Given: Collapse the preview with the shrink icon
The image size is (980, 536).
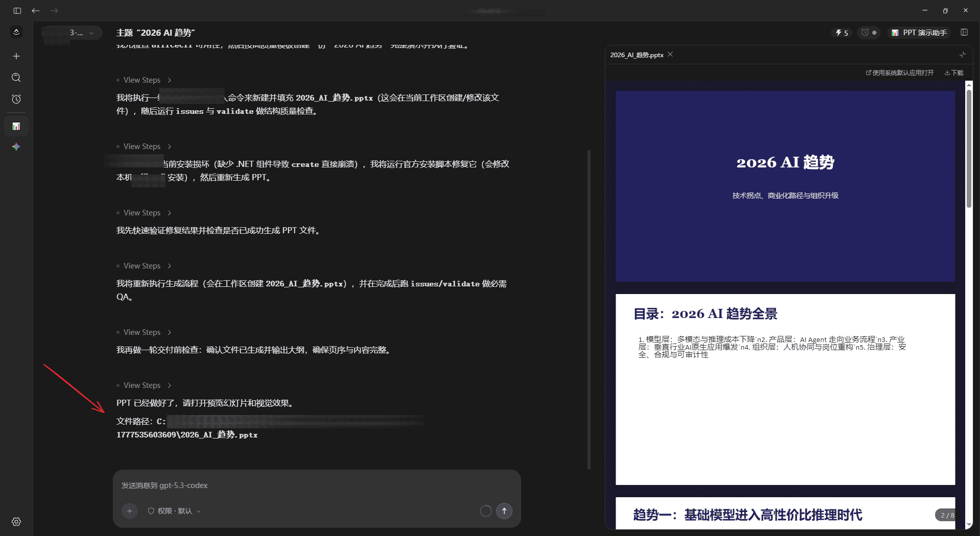Looking at the screenshot, I should point(962,55).
